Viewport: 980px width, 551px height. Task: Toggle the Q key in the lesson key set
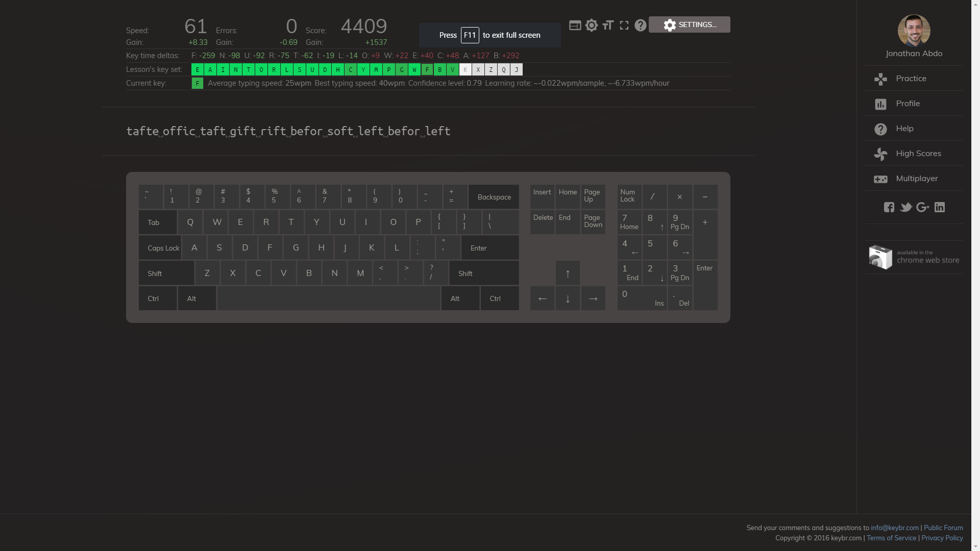[x=504, y=69]
